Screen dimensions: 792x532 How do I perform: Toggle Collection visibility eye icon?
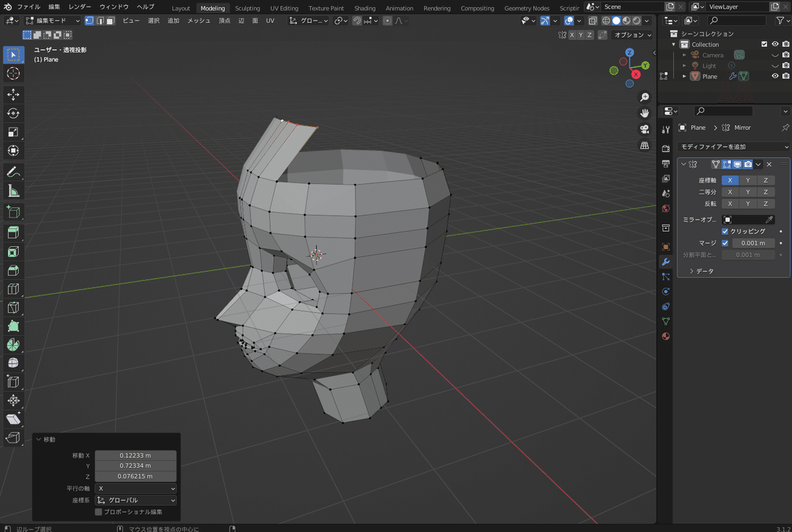(x=775, y=44)
